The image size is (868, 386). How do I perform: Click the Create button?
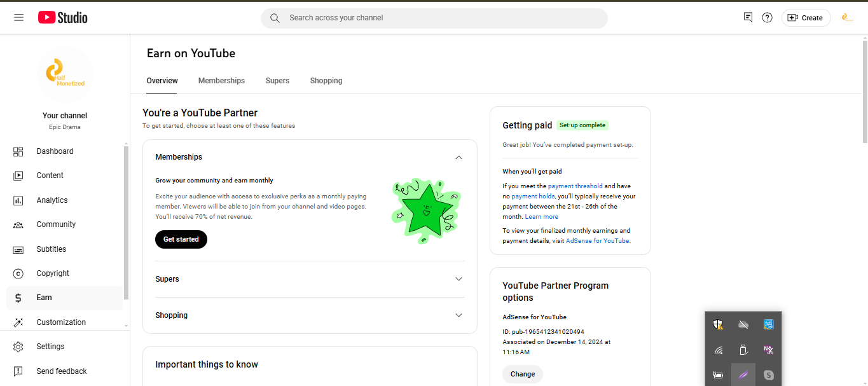[805, 18]
